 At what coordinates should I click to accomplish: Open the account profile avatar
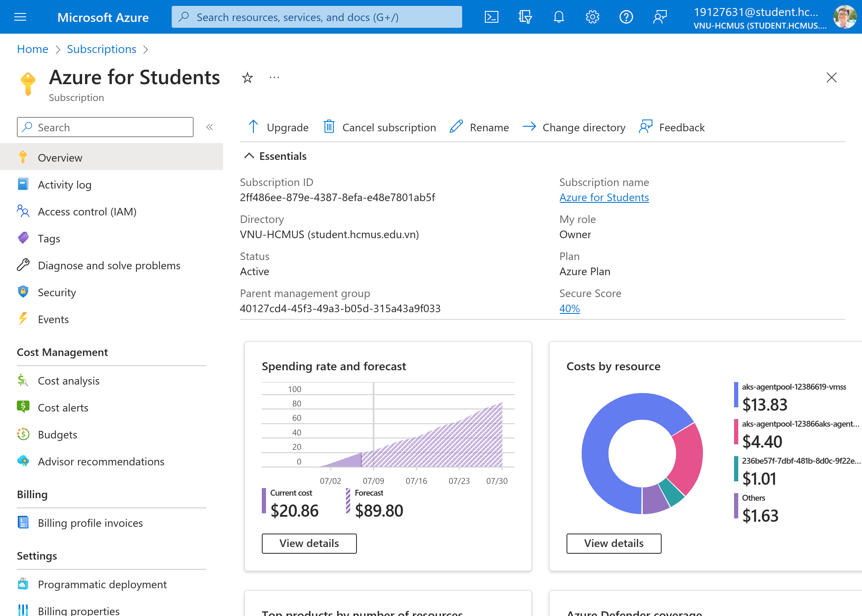coord(845,17)
